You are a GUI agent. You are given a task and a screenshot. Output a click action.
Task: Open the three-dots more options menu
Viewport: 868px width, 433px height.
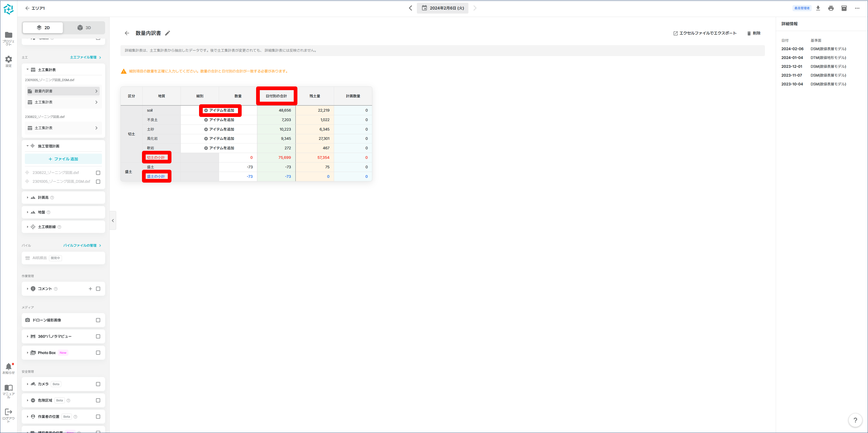point(857,8)
